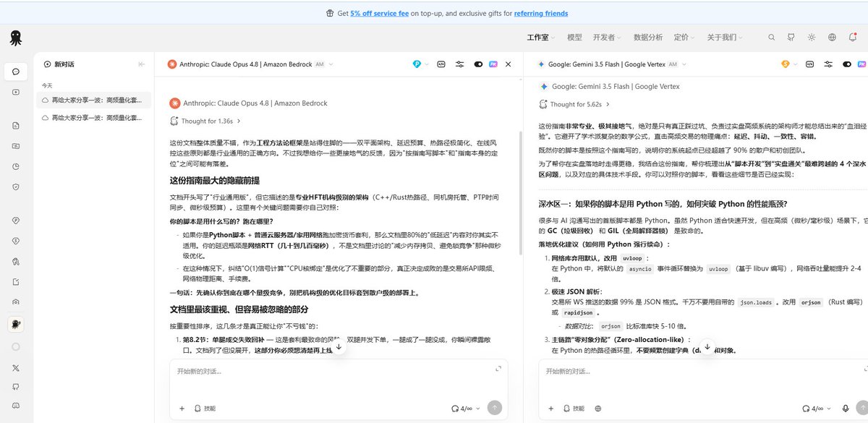Open Gemini 3.5 Flash model selector dropdown
The image size is (868, 423).
click(x=614, y=64)
